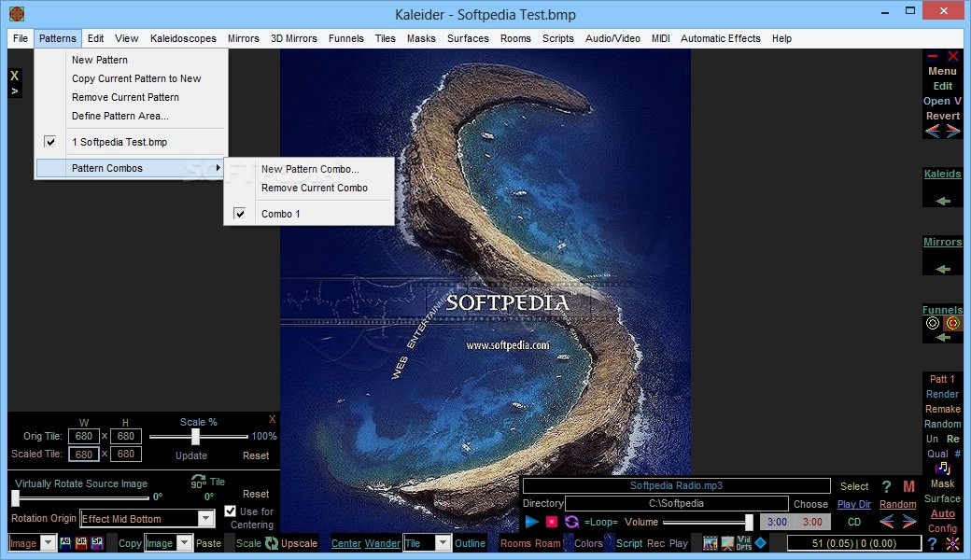Click the Update button under Scale %

191,455
